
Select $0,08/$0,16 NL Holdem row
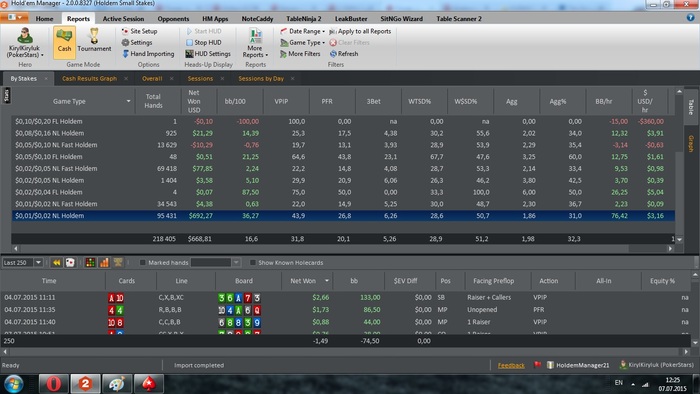(343, 133)
